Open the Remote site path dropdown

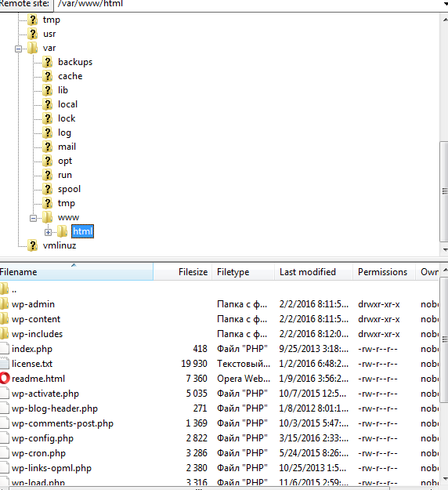point(445,4)
